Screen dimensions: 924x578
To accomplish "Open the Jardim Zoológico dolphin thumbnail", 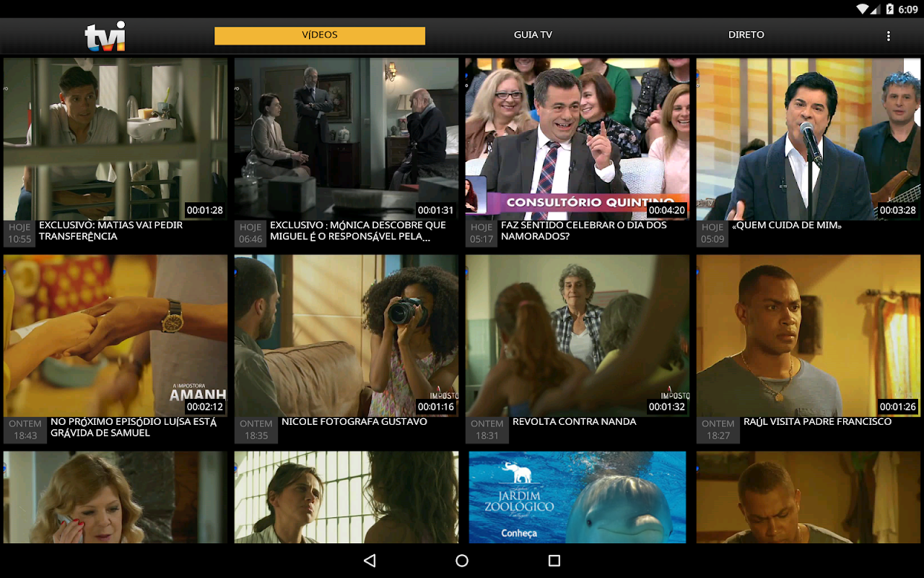I will pyautogui.click(x=577, y=497).
